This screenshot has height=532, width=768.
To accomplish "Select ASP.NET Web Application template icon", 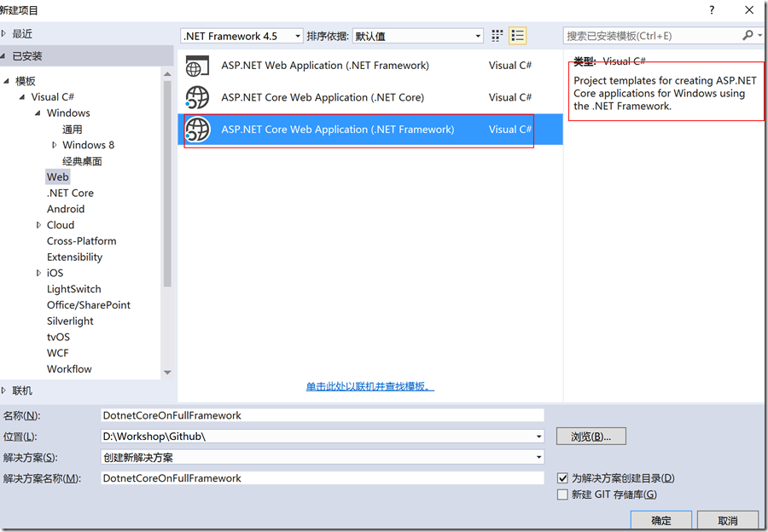I will [x=197, y=66].
